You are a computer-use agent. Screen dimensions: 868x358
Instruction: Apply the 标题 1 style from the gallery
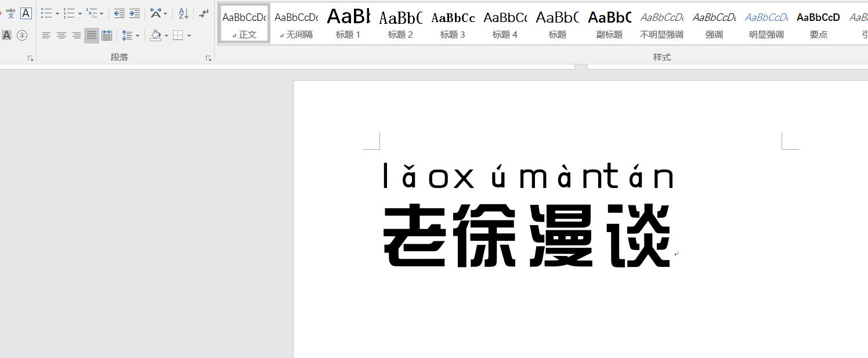pyautogui.click(x=348, y=23)
